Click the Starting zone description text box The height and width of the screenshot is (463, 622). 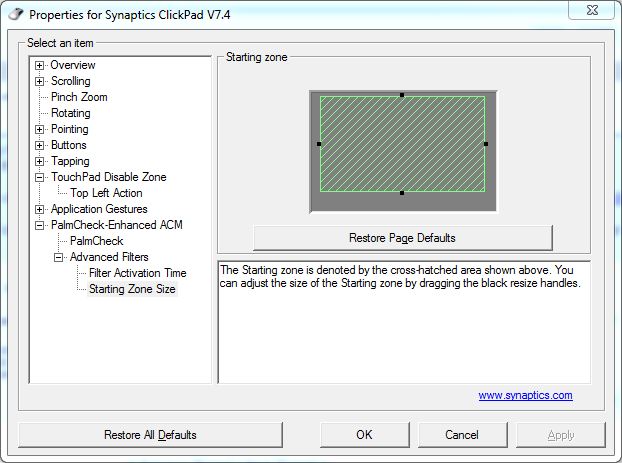coord(404,322)
